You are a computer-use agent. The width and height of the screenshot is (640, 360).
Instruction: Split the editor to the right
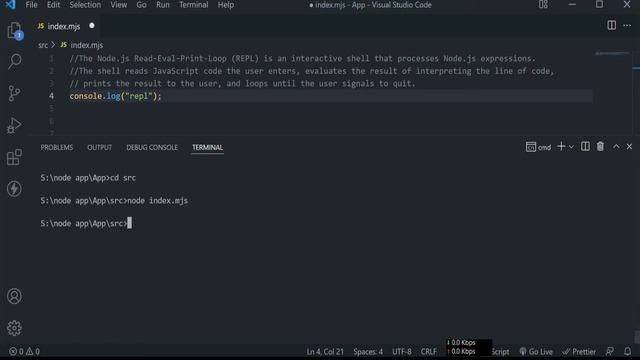point(611,25)
